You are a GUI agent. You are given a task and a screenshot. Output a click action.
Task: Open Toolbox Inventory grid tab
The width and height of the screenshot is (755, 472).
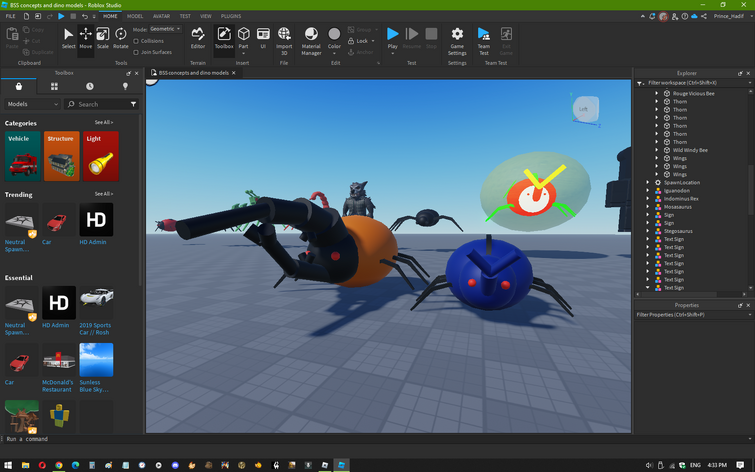click(x=54, y=86)
